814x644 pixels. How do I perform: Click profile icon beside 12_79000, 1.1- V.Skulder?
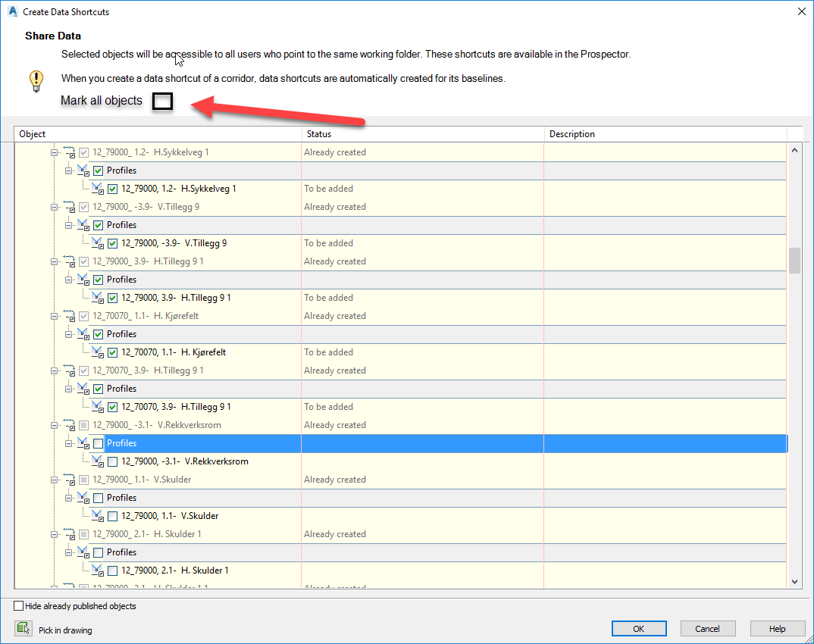98,516
